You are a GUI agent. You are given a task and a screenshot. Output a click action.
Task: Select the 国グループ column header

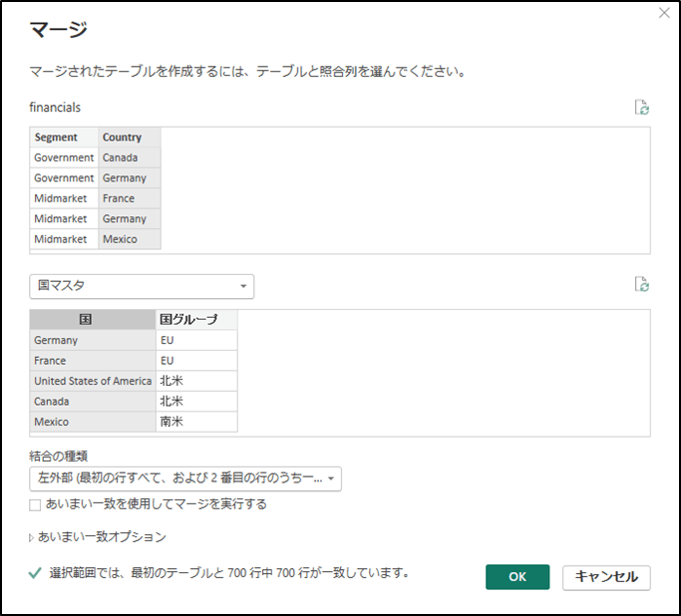[x=196, y=320]
